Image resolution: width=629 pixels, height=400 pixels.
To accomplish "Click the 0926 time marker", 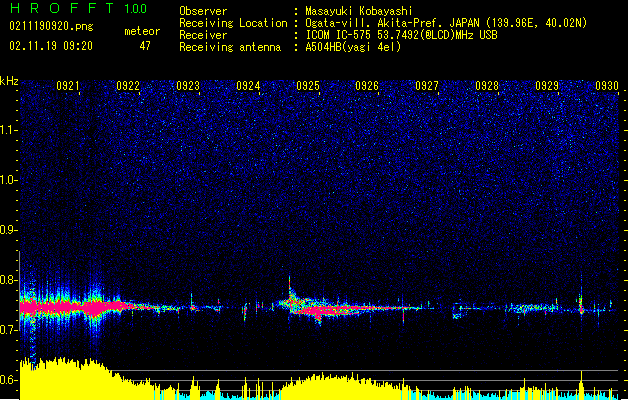I will tap(367, 86).
